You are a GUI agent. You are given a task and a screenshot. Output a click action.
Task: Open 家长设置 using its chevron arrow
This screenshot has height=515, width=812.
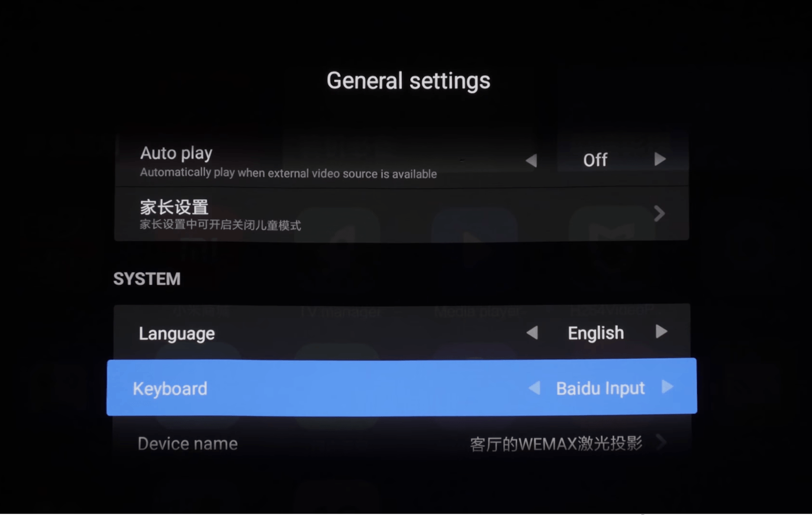pos(659,213)
